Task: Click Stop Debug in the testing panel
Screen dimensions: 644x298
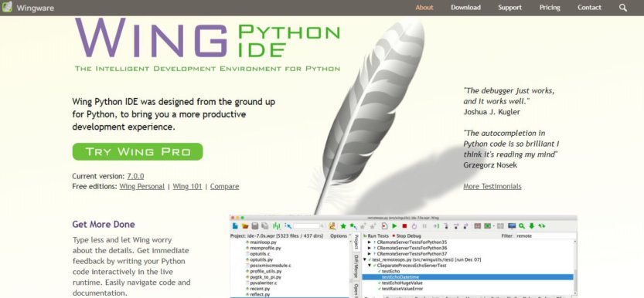Action: click(x=407, y=236)
